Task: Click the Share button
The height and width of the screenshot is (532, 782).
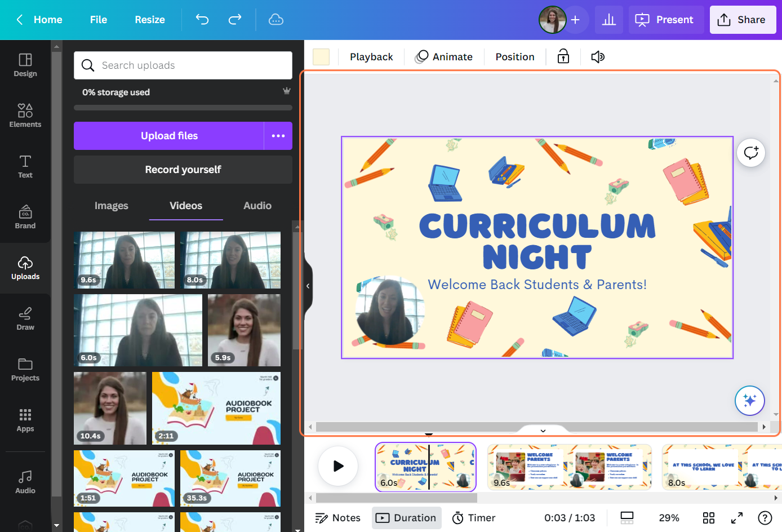Action: pos(743,20)
